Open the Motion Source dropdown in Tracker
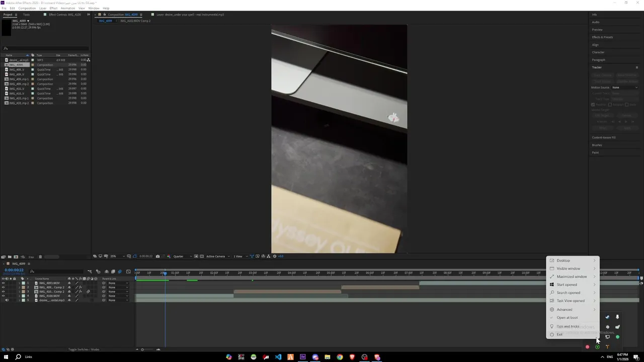 pyautogui.click(x=624, y=87)
